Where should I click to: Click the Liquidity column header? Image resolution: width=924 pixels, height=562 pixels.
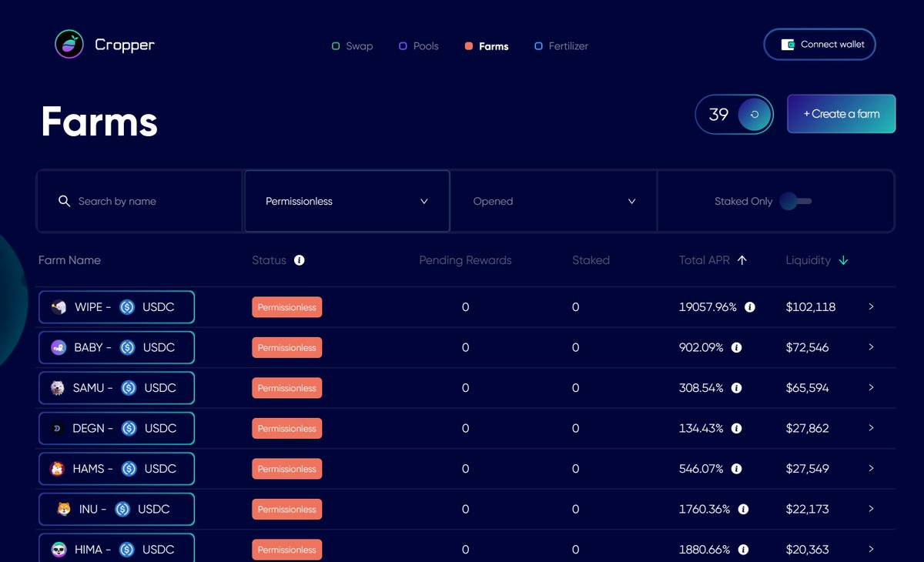click(x=808, y=260)
